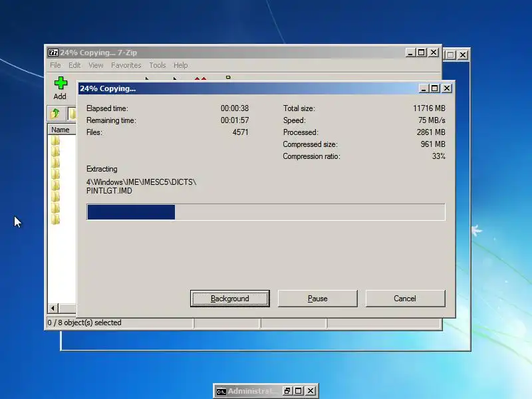Screen dimensions: 532x399
Task: Click the '0 / 8 object(s) selected' status text
Action: coord(84,323)
